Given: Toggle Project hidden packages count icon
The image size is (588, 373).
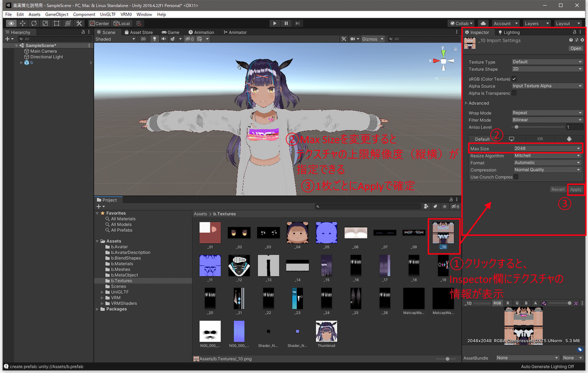Looking at the screenshot, I should [454, 207].
